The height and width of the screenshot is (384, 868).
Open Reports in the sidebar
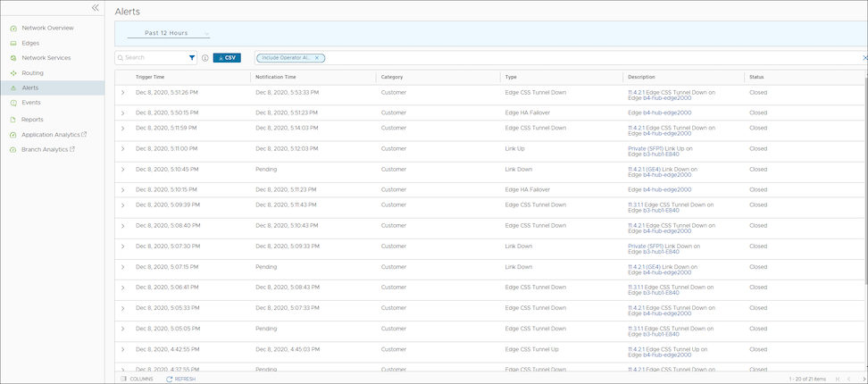(x=32, y=119)
